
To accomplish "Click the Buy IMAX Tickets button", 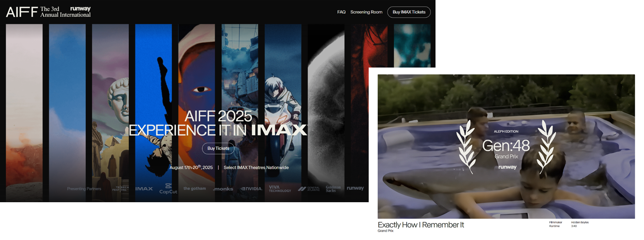I will [x=409, y=12].
